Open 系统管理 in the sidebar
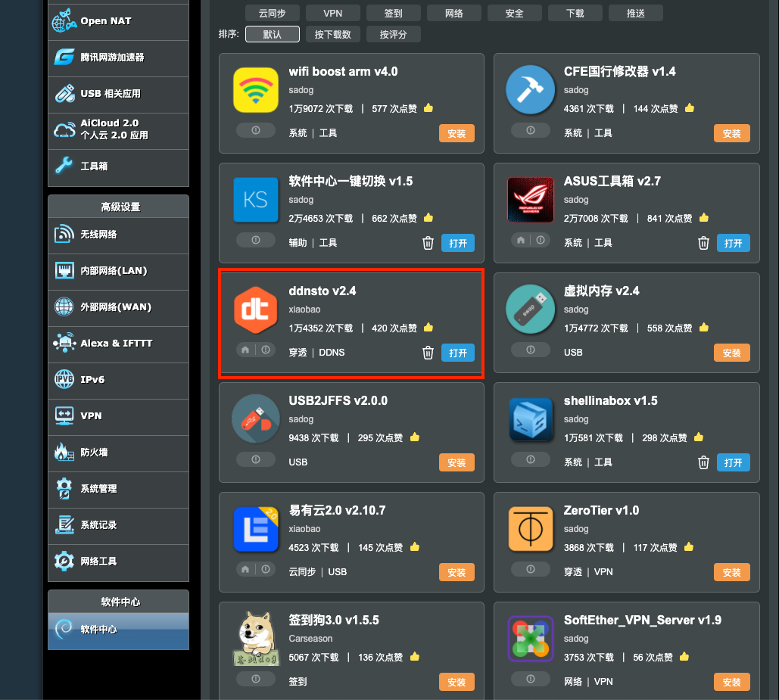Viewport: 779px width, 700px height. click(x=118, y=489)
